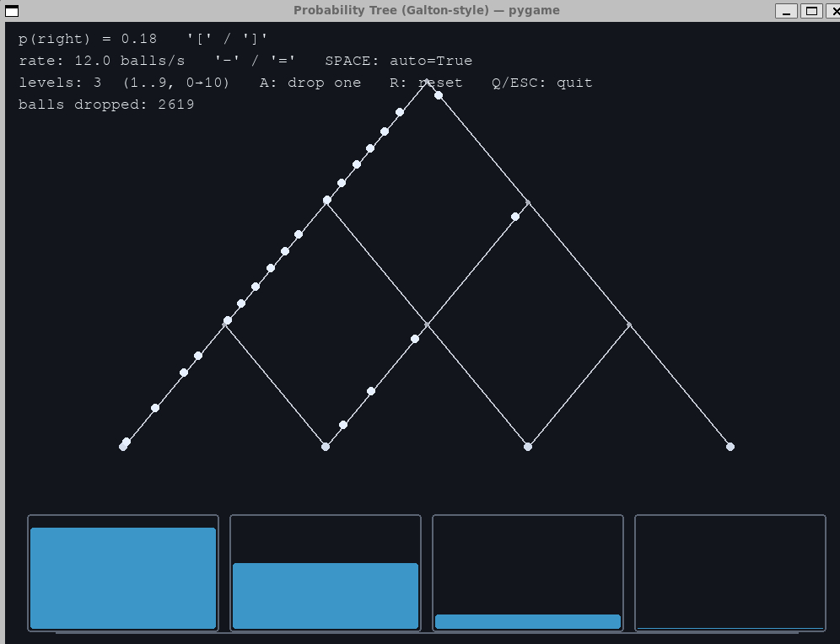Minimize the Probability Tree window
Image resolution: width=840 pixels, height=644 pixels.
pyautogui.click(x=786, y=11)
